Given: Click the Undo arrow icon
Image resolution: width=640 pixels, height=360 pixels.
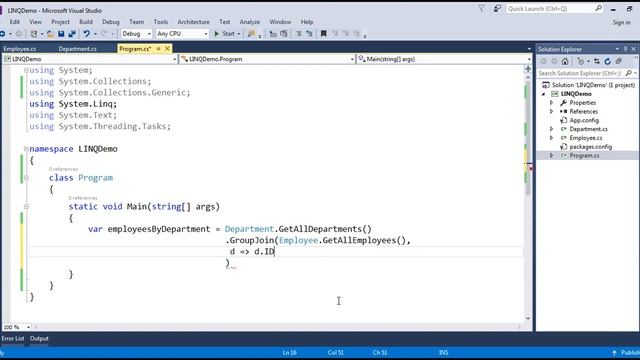Looking at the screenshot, I should [x=87, y=34].
